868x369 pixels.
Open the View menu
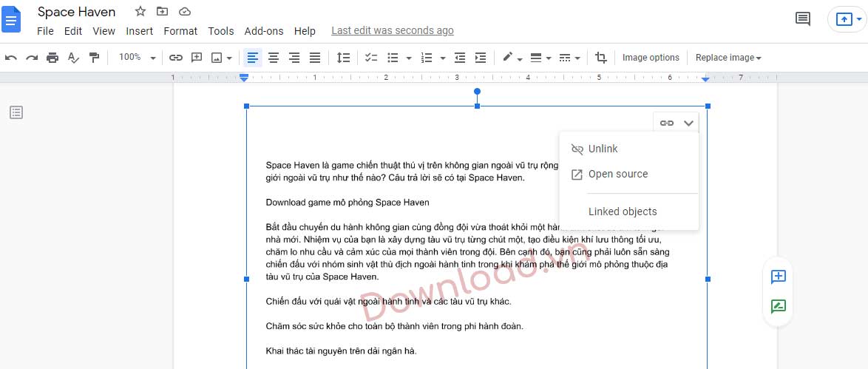[x=104, y=31]
